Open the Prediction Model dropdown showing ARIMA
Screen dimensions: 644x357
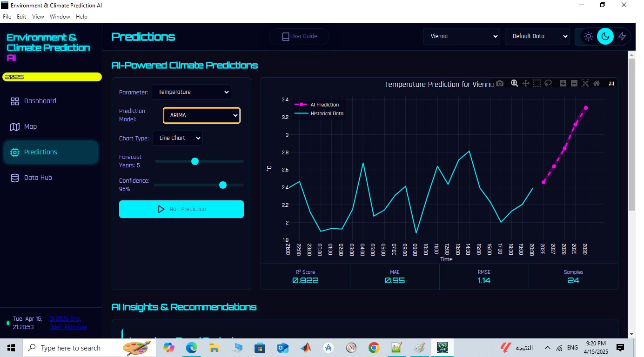click(201, 115)
